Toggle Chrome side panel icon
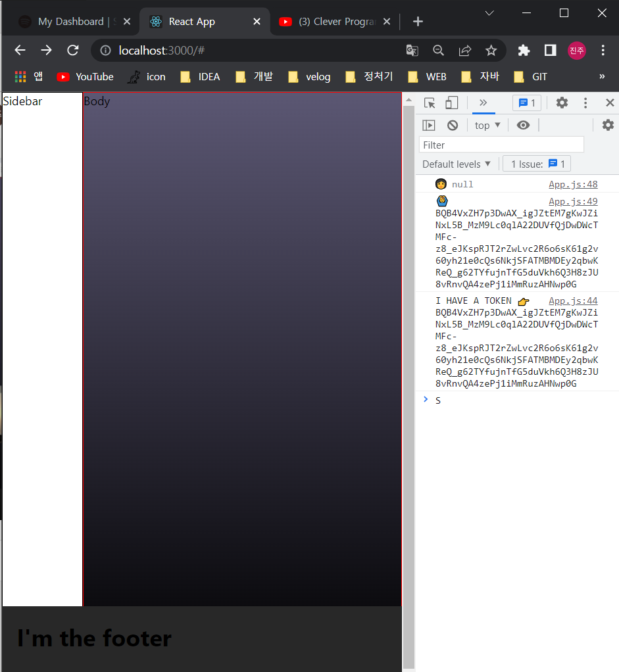 pyautogui.click(x=551, y=51)
